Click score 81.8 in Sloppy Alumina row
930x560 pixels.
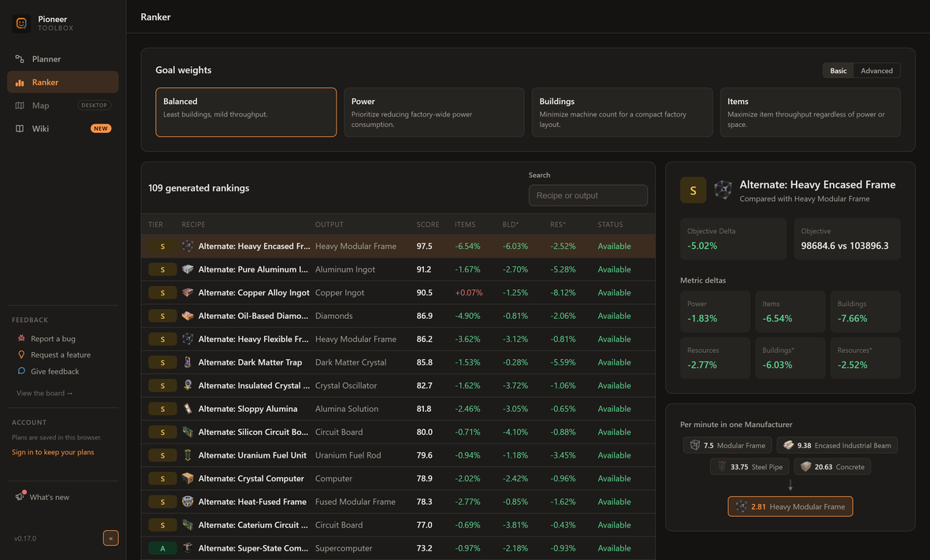tap(424, 408)
